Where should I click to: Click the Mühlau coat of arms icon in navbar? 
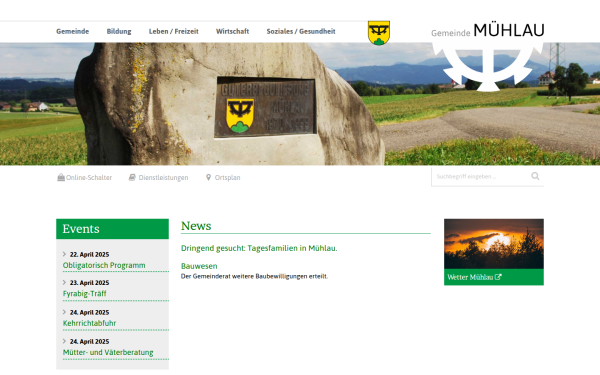tap(379, 33)
